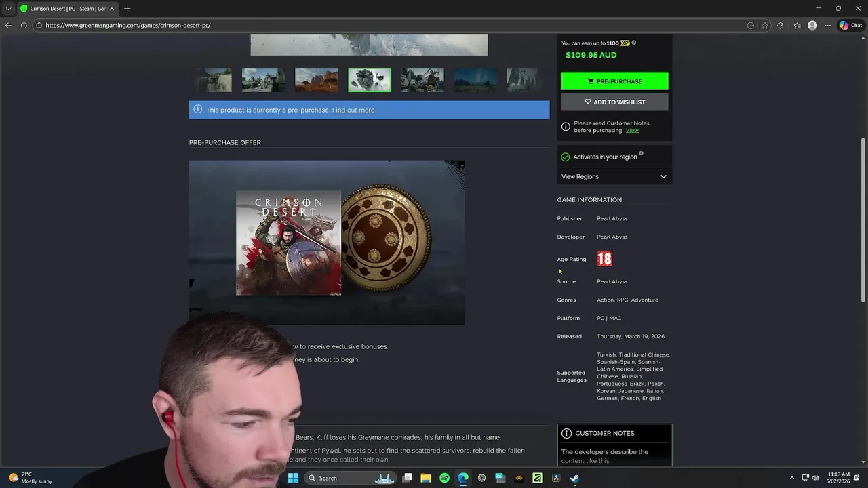Select the highlighted floating island thumbnail
The image size is (868, 488).
[x=369, y=80]
